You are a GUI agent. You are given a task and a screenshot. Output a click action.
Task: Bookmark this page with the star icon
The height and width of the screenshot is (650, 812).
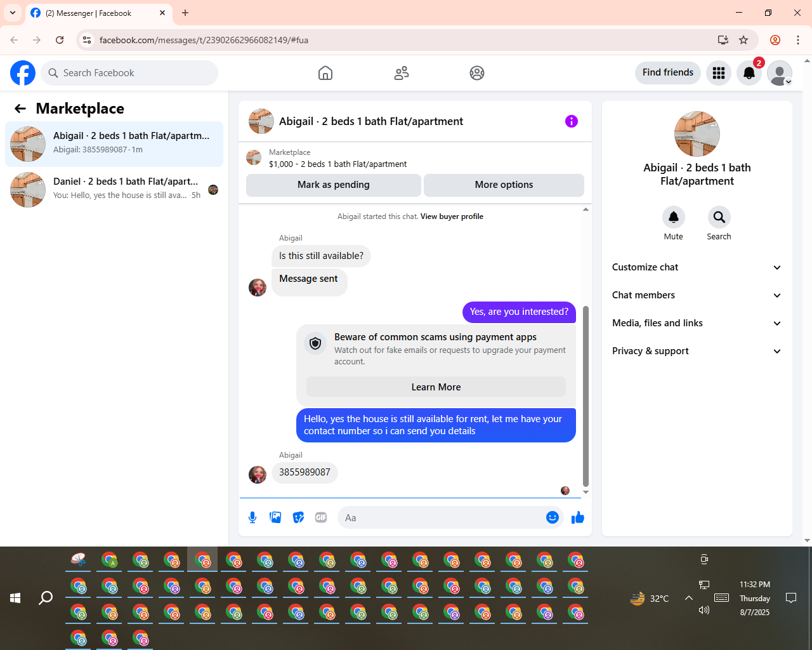[x=743, y=40]
